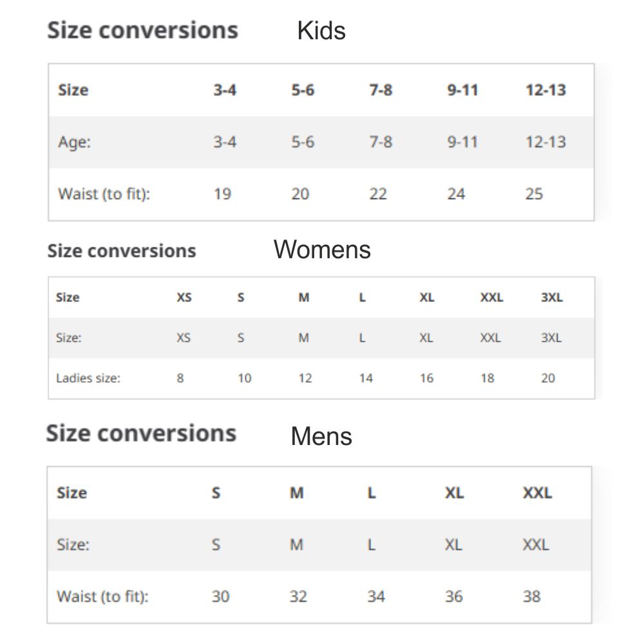Image resolution: width=644 pixels, height=644 pixels.
Task: Click mens waist value 30
Action: [x=220, y=596]
